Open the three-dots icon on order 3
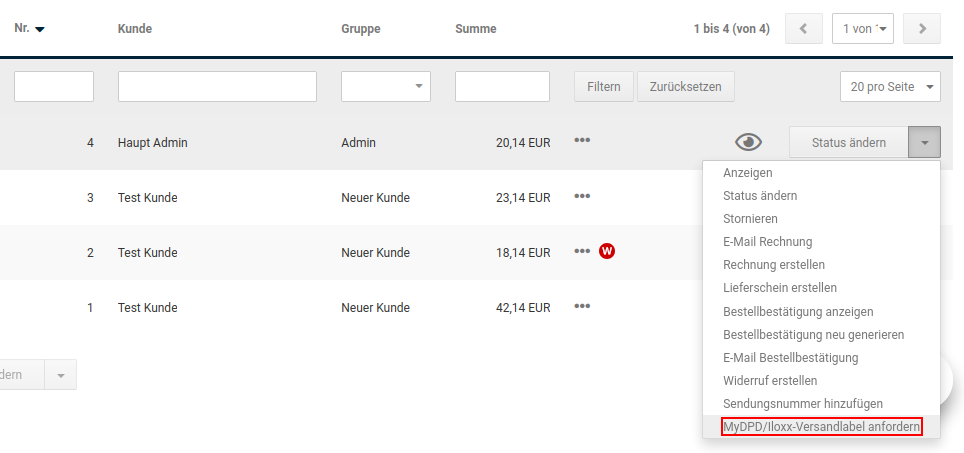This screenshot has width=964, height=453. tap(582, 196)
